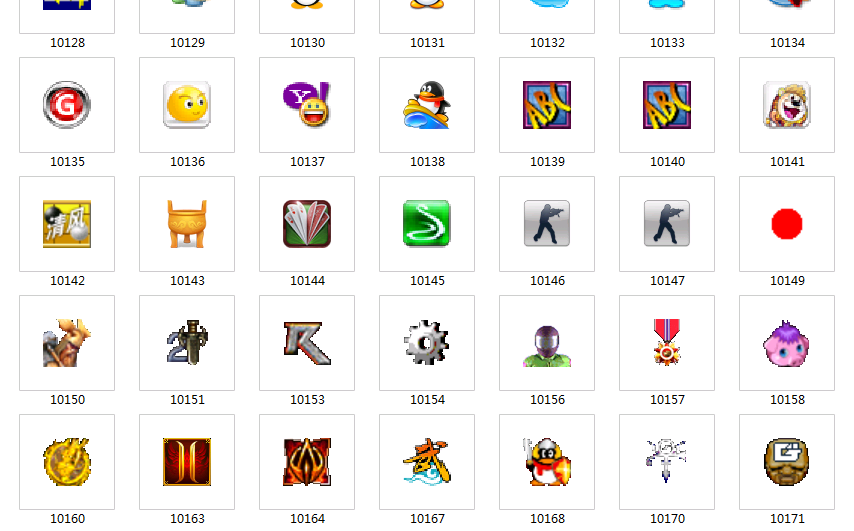Click the Counter-Strike soldier icon 10146
This screenshot has width=854, height=531.
tap(547, 224)
